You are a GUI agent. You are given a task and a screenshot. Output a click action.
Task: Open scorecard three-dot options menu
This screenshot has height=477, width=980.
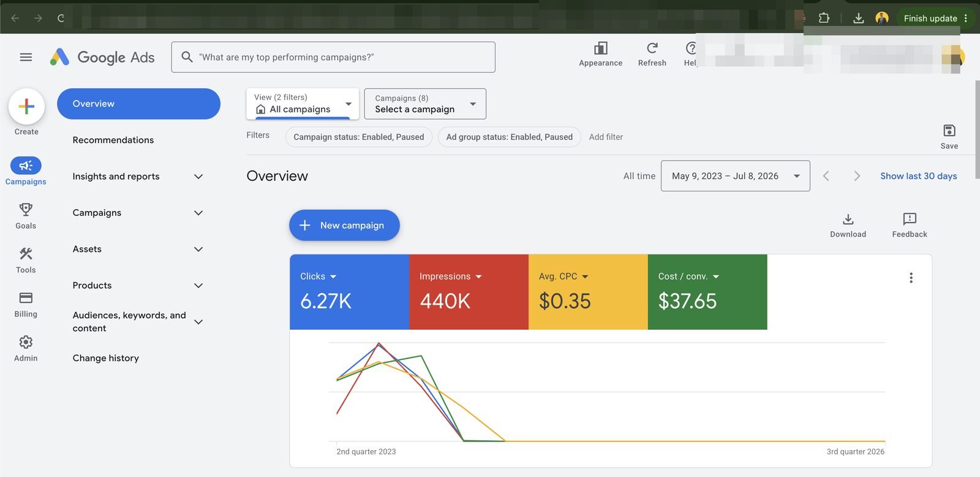pyautogui.click(x=911, y=278)
